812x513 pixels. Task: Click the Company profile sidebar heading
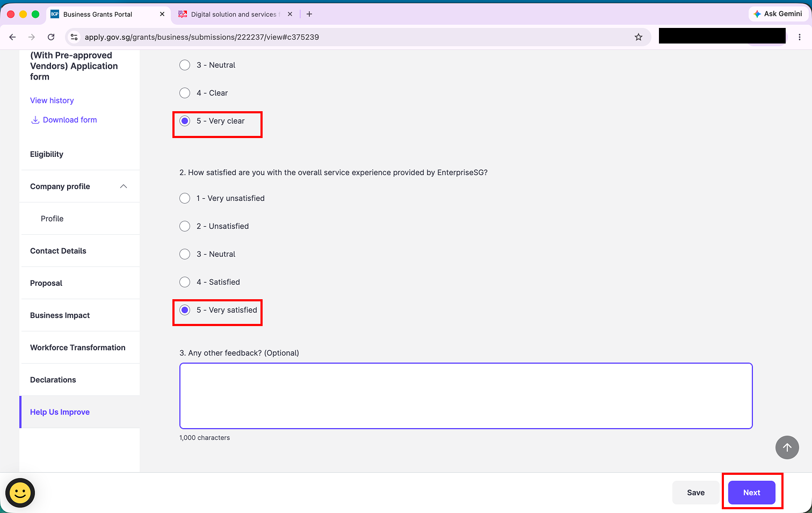(60, 186)
